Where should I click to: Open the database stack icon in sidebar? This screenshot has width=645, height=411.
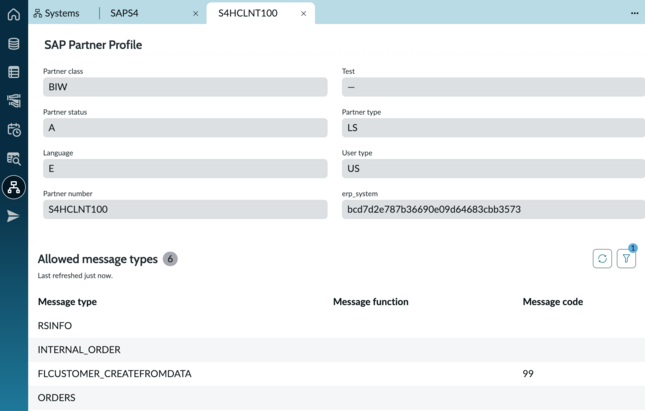click(14, 44)
